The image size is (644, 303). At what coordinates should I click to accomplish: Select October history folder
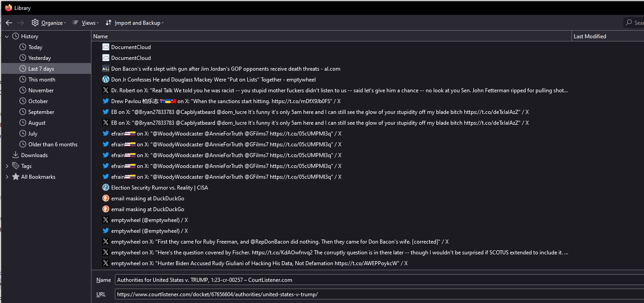[x=38, y=101]
